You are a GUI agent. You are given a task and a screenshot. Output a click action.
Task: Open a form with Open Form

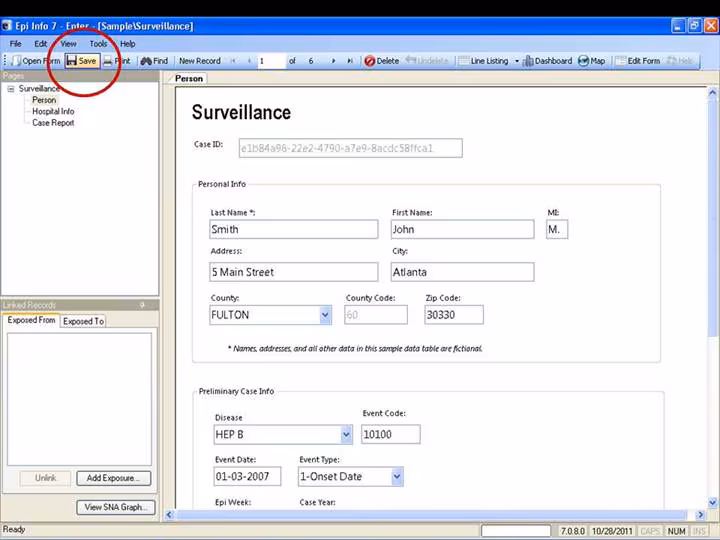36,61
